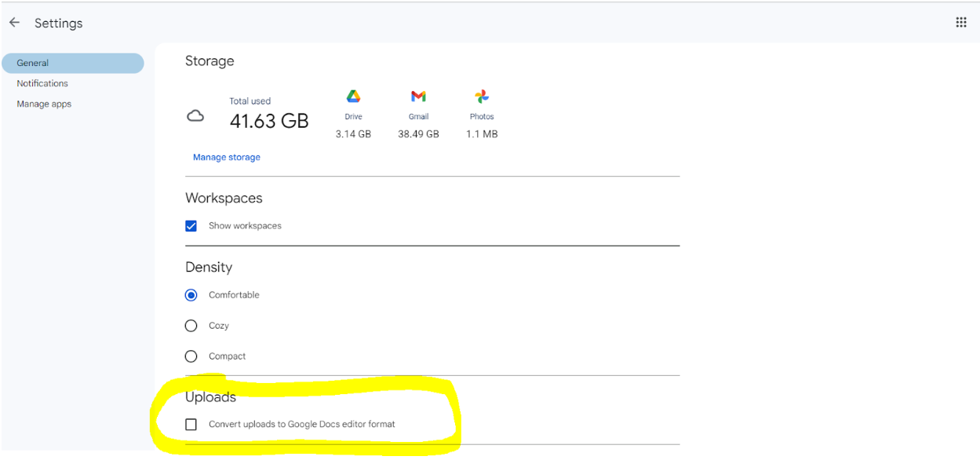Click the Google Drive storage icon
Screen dimensions: 980x460
[x=353, y=97]
